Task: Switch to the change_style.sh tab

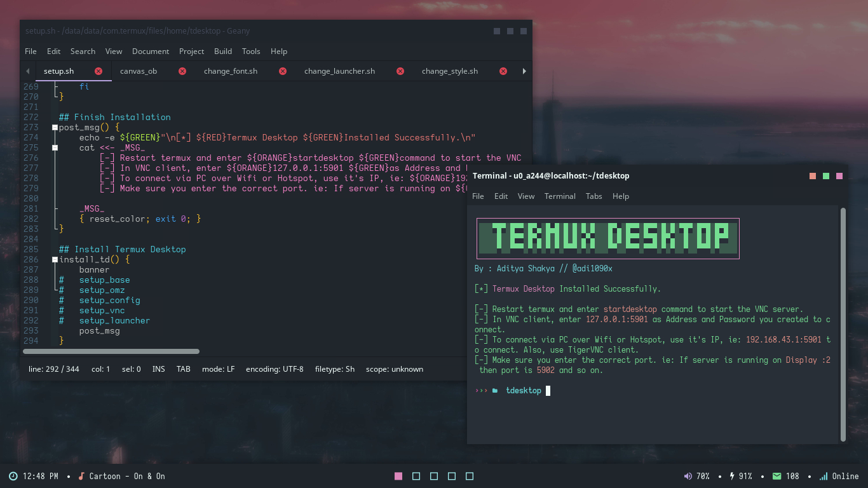Action: point(450,71)
